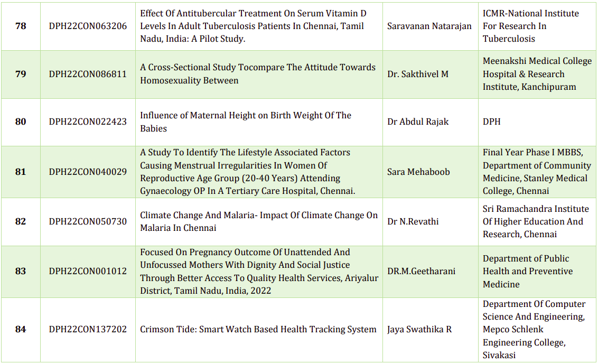Select paper ID DPH22CON063206
Viewport: 598px width, 364px height.
click(x=88, y=26)
